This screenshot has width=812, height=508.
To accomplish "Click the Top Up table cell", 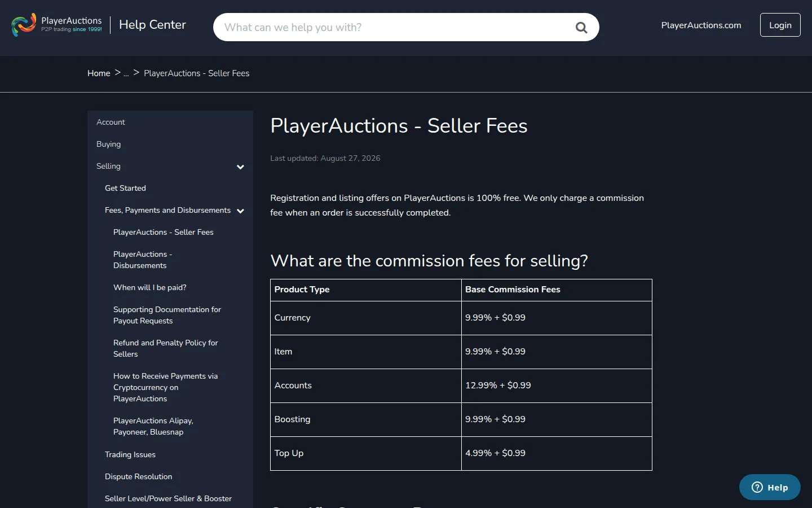I will 366,453.
